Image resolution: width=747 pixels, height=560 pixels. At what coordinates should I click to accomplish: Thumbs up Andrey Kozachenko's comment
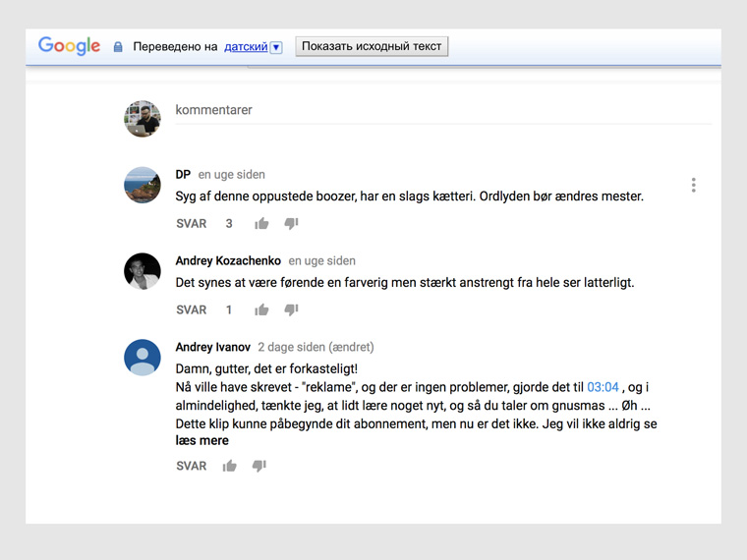coord(261,310)
